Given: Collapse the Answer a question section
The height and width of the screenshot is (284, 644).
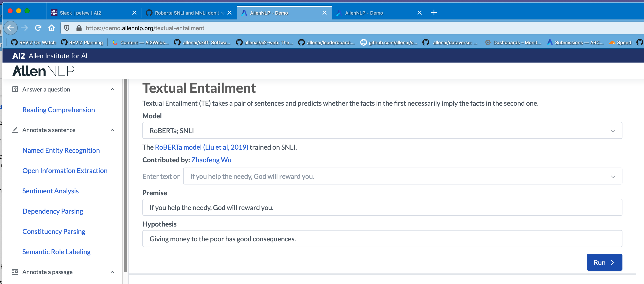Looking at the screenshot, I should (112, 90).
